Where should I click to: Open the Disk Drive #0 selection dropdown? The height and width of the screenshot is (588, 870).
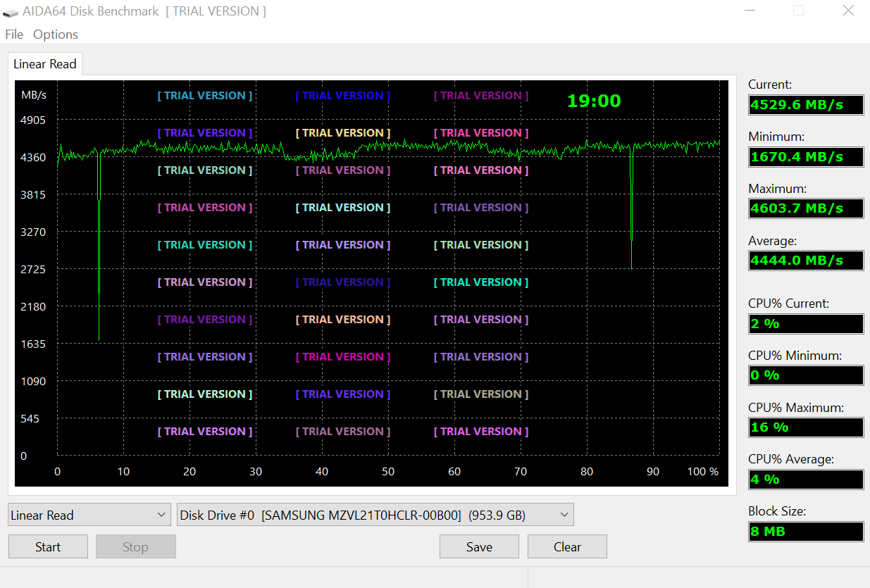pyautogui.click(x=375, y=515)
